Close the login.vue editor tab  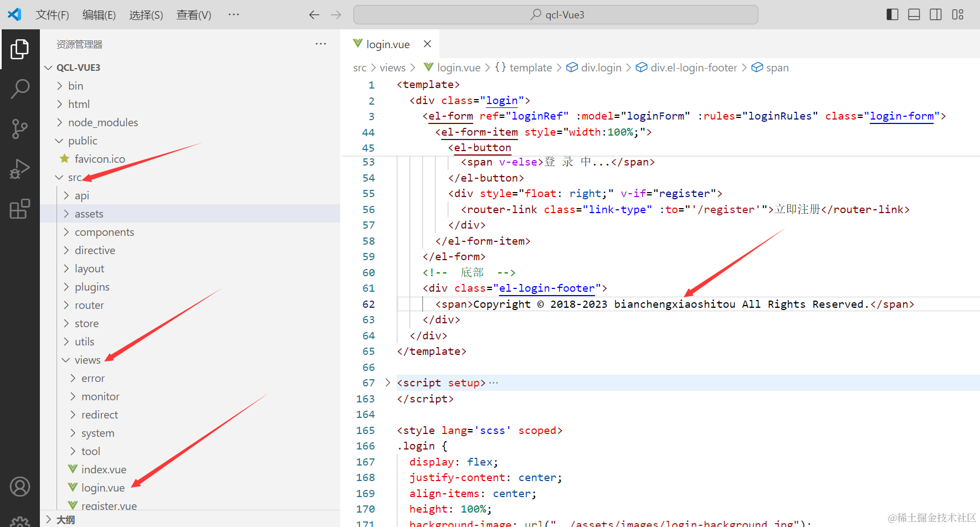pyautogui.click(x=427, y=44)
